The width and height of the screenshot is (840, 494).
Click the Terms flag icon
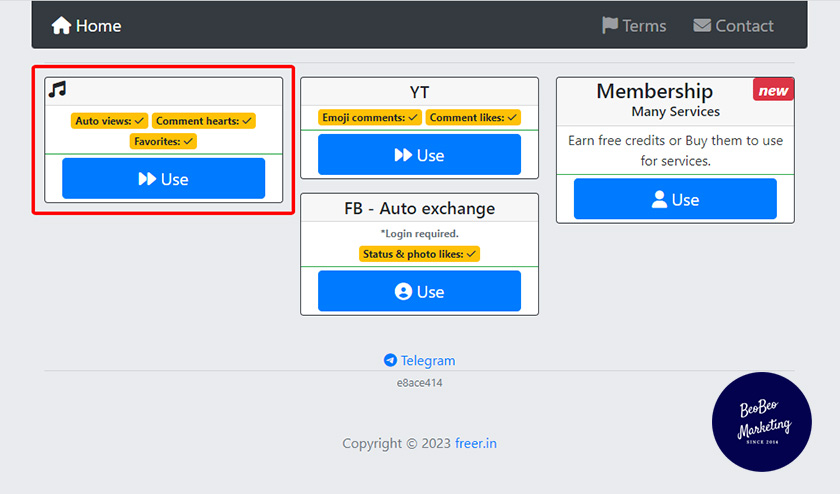tap(609, 25)
